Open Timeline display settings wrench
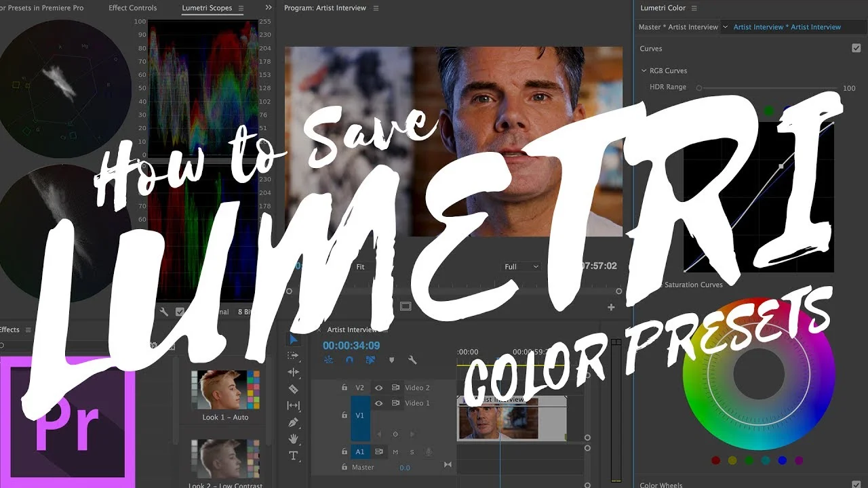Image resolution: width=868 pixels, height=488 pixels. (x=412, y=360)
